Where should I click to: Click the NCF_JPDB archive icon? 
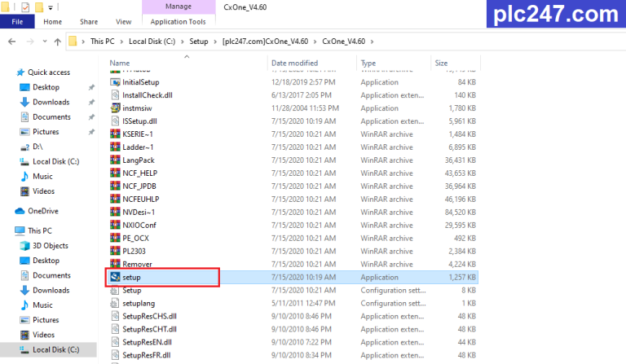click(x=115, y=186)
